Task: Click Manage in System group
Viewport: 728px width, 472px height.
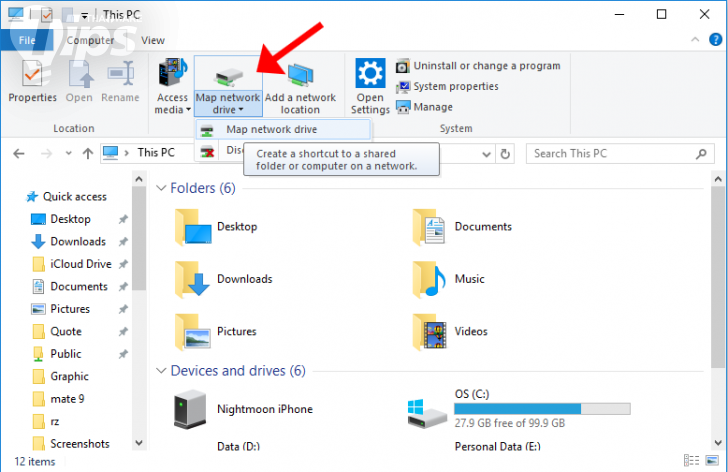Action: click(x=424, y=107)
